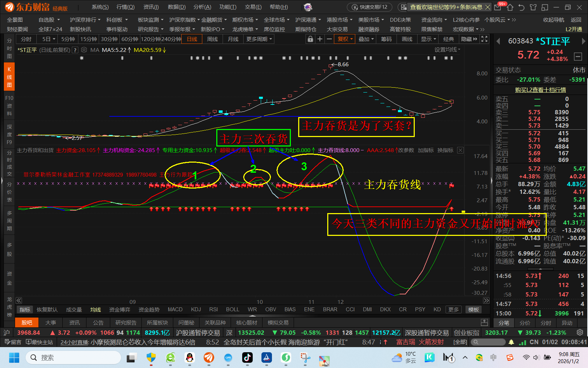Click 24小时直播 news ticker link
The image size is (588, 368).
point(75,342)
